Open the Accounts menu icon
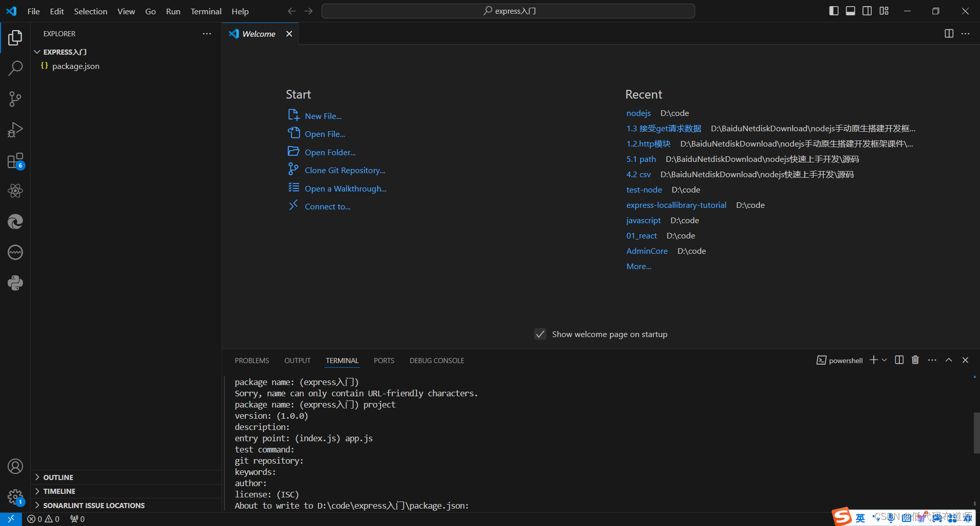The width and height of the screenshot is (980, 526). tap(15, 466)
